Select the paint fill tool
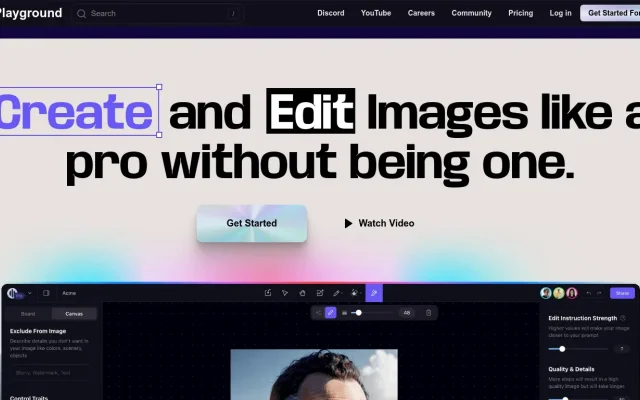This screenshot has width=640, height=400. [355, 293]
